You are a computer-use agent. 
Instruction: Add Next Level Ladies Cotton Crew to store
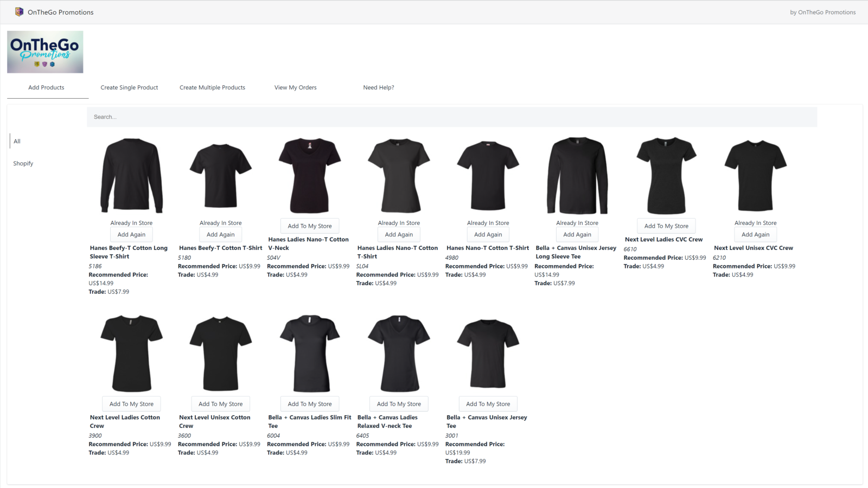pos(131,404)
